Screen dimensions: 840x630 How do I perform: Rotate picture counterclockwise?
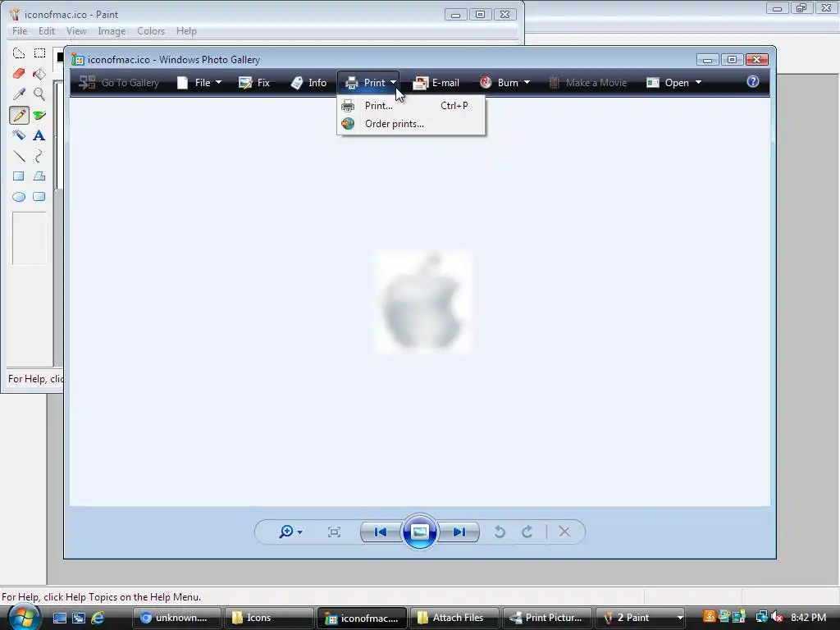(500, 532)
